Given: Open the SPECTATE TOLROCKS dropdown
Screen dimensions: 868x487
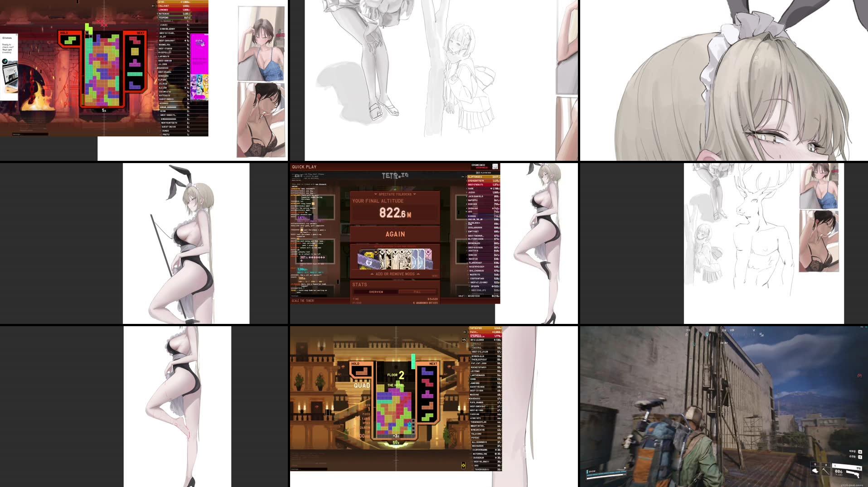Looking at the screenshot, I should click(395, 194).
